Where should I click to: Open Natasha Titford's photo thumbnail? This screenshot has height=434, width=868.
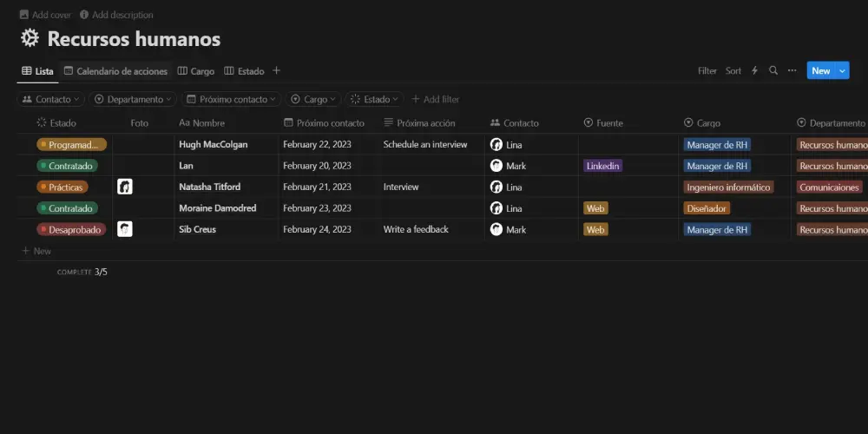(x=125, y=187)
